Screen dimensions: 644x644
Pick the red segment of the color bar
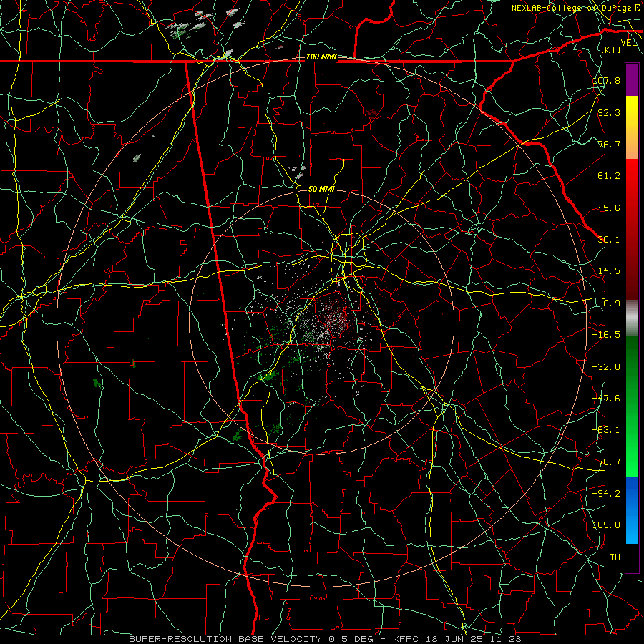(632, 229)
